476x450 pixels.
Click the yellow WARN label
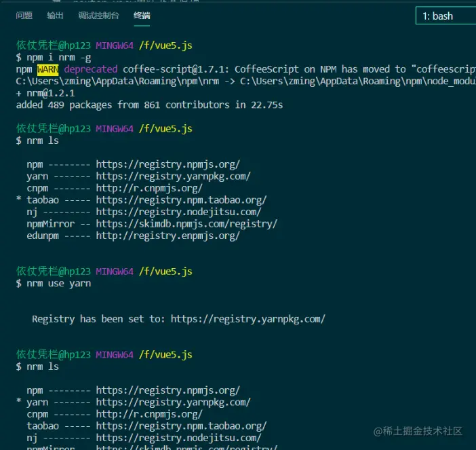point(47,70)
